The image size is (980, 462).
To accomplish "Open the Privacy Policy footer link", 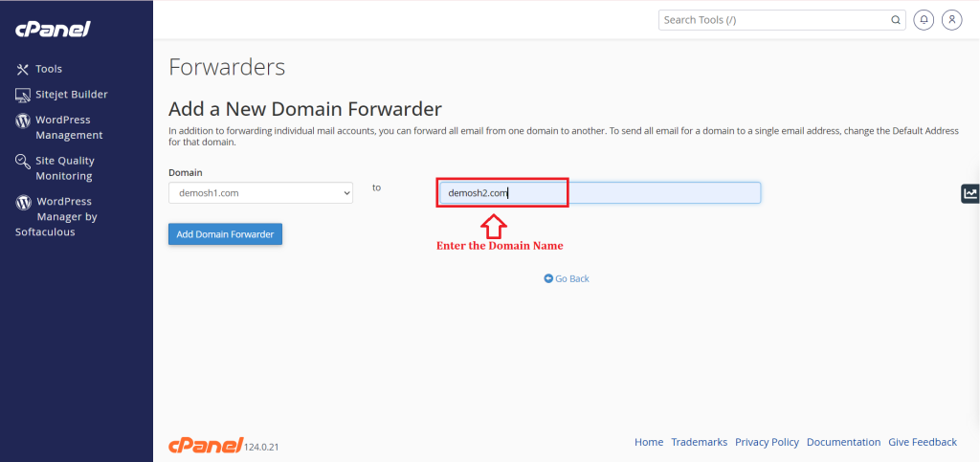I will pos(767,442).
